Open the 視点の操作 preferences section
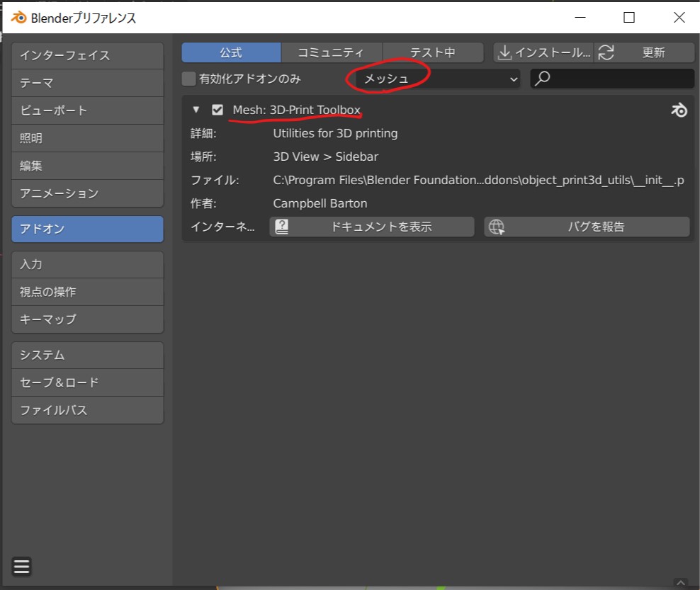The image size is (700, 590). 88,292
